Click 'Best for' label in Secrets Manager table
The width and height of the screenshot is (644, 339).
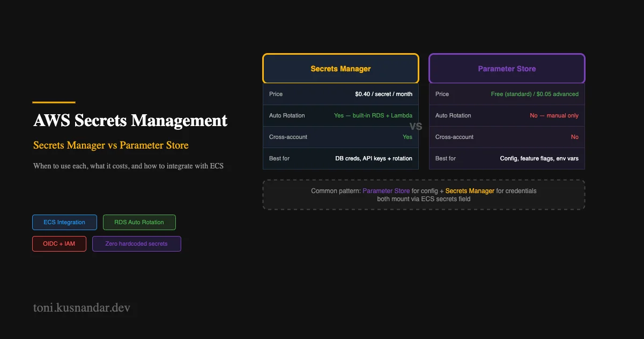pos(279,158)
